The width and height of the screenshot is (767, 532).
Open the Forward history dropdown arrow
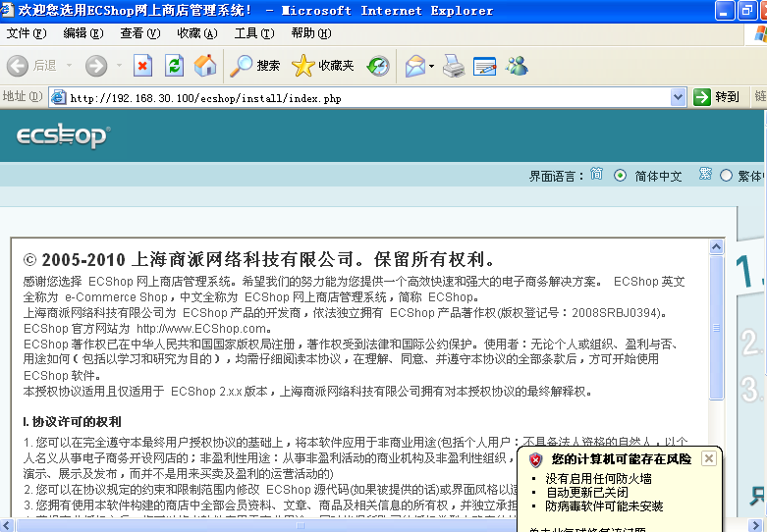119,66
